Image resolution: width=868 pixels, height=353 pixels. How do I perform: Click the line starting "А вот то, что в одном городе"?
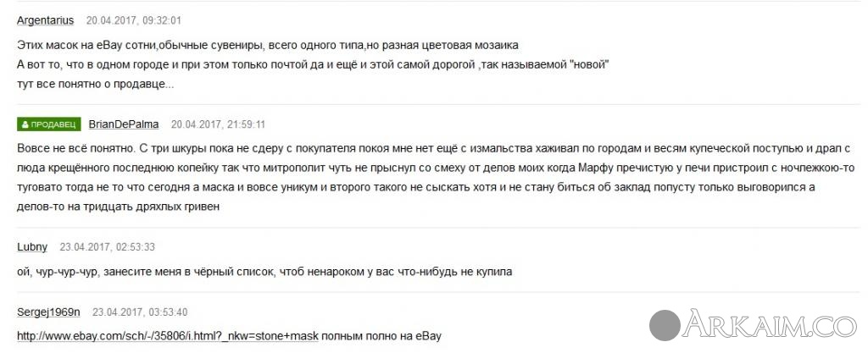pyautogui.click(x=314, y=64)
